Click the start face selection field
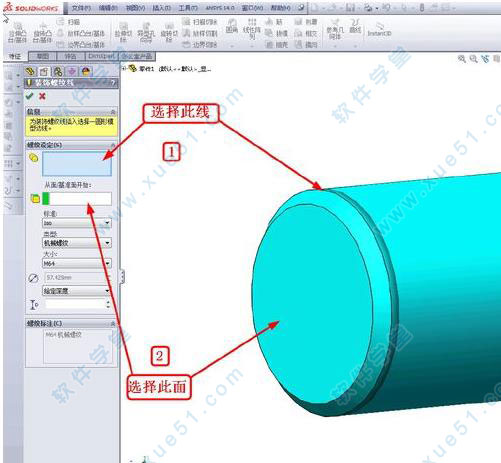The width and height of the screenshot is (501, 463). (77, 199)
